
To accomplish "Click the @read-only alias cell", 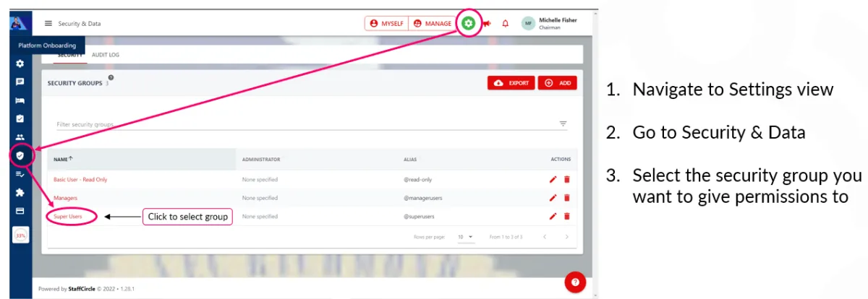I will 418,179.
